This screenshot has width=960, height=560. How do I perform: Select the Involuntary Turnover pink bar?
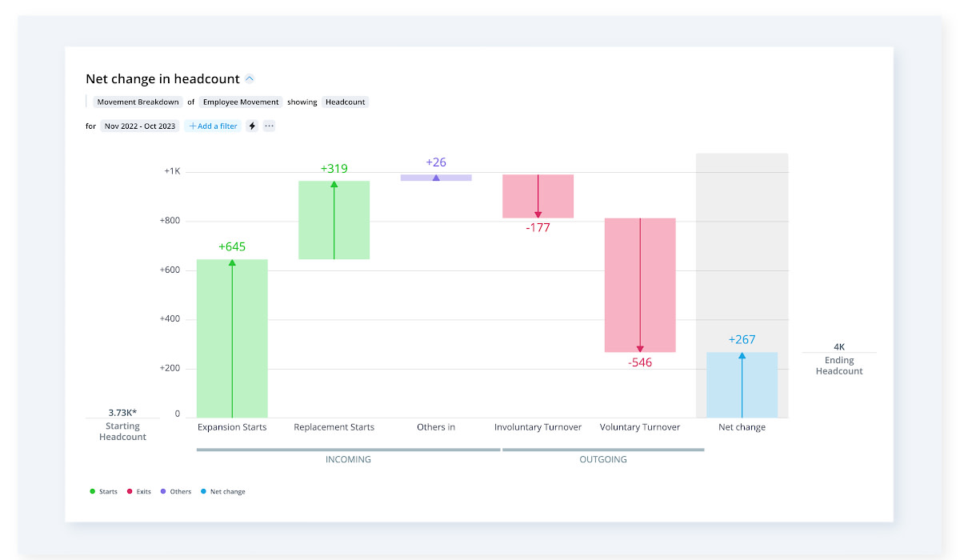(x=538, y=196)
